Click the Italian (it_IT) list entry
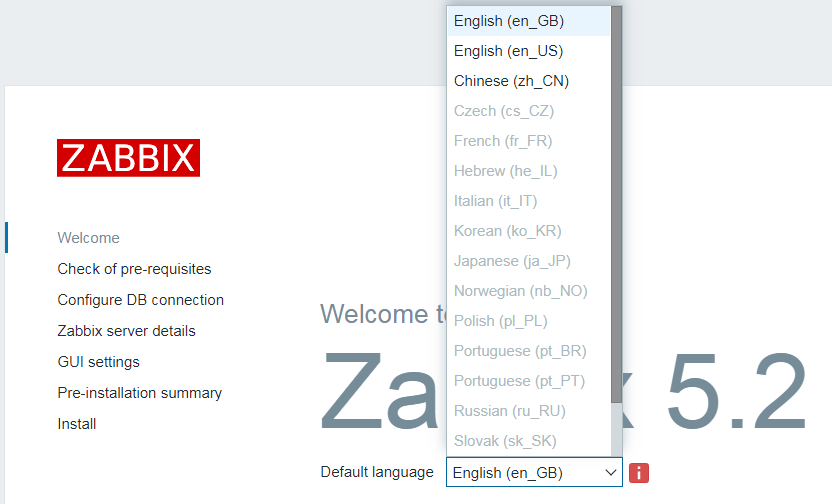This screenshot has height=504, width=832. pos(529,201)
